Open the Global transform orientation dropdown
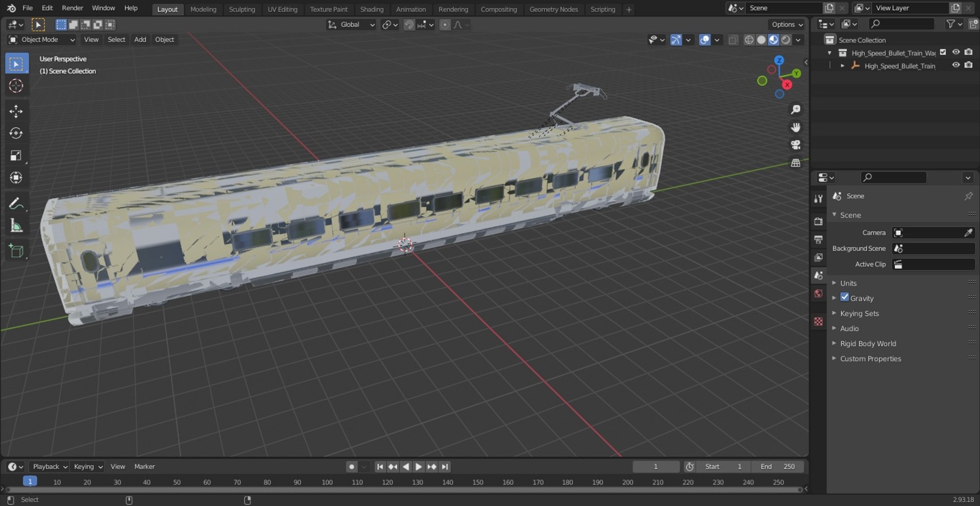Image resolution: width=980 pixels, height=506 pixels. click(x=351, y=25)
